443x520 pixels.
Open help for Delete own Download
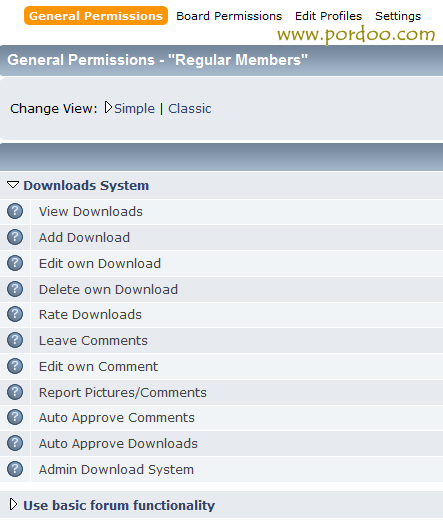point(15,289)
